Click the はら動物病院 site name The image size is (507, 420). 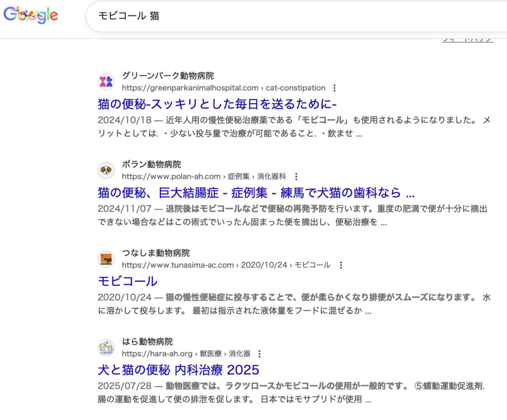(147, 342)
